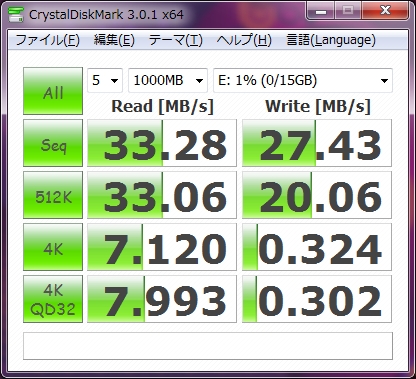The image size is (416, 379).
Task: Click the 512K write result 20.06
Action: (317, 195)
